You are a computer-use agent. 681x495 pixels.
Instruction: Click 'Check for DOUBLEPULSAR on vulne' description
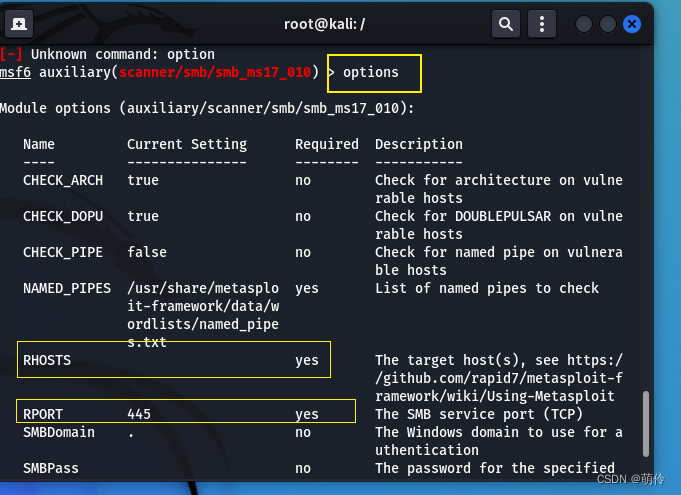coord(499,216)
